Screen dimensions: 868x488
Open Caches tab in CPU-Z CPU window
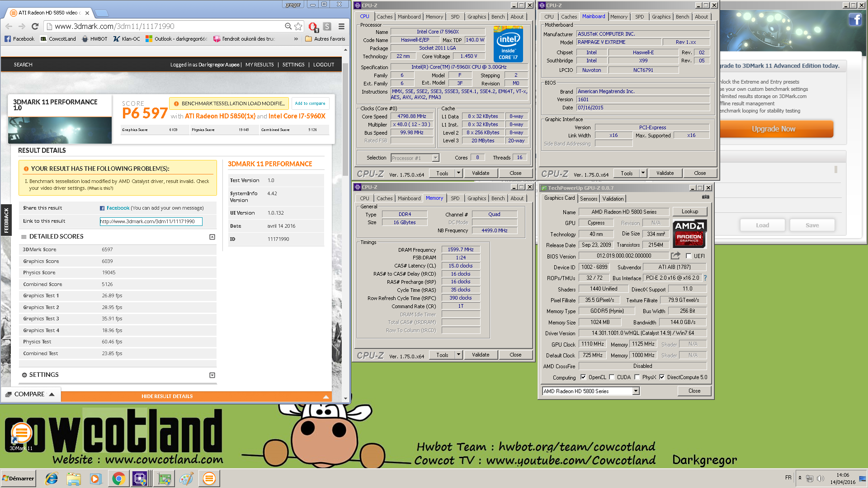click(x=385, y=17)
